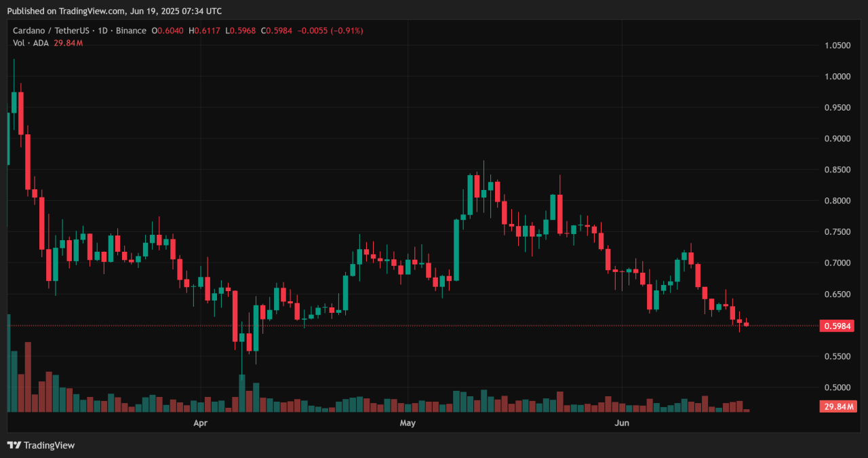This screenshot has height=458, width=868.
Task: Click the May label on time axis
Action: [408, 423]
